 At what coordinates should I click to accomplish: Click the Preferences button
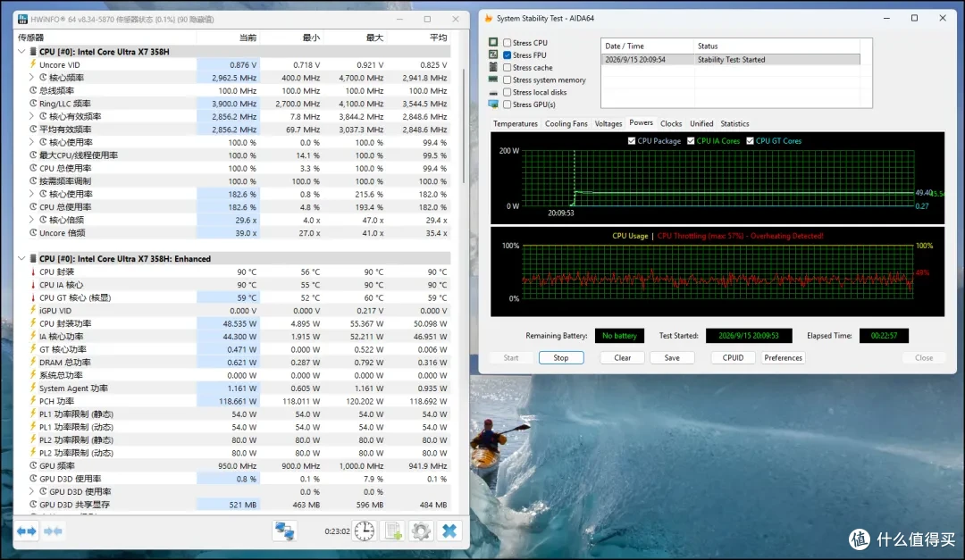pyautogui.click(x=783, y=357)
